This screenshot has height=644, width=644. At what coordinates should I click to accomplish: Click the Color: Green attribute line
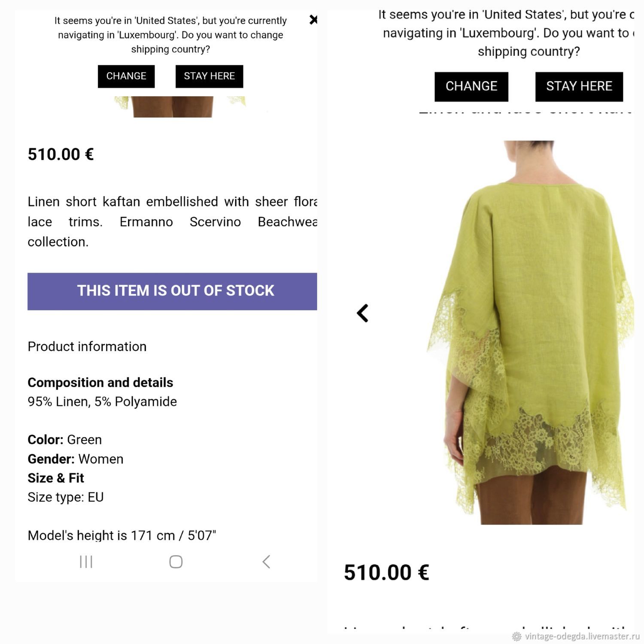pos(65,440)
